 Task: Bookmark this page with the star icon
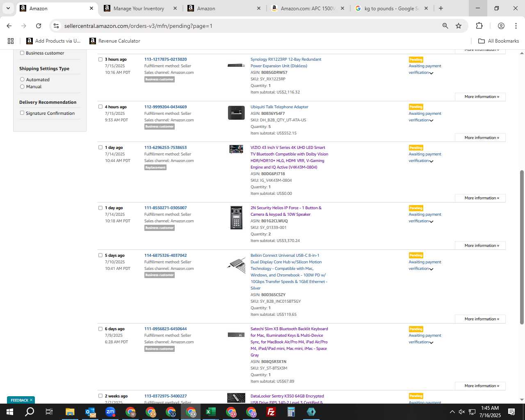coord(459,26)
